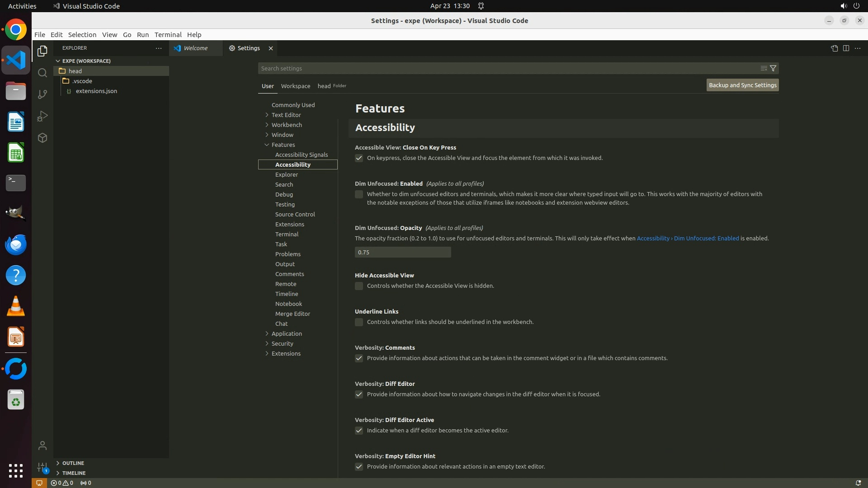Open the Search view in activity bar

(42, 73)
